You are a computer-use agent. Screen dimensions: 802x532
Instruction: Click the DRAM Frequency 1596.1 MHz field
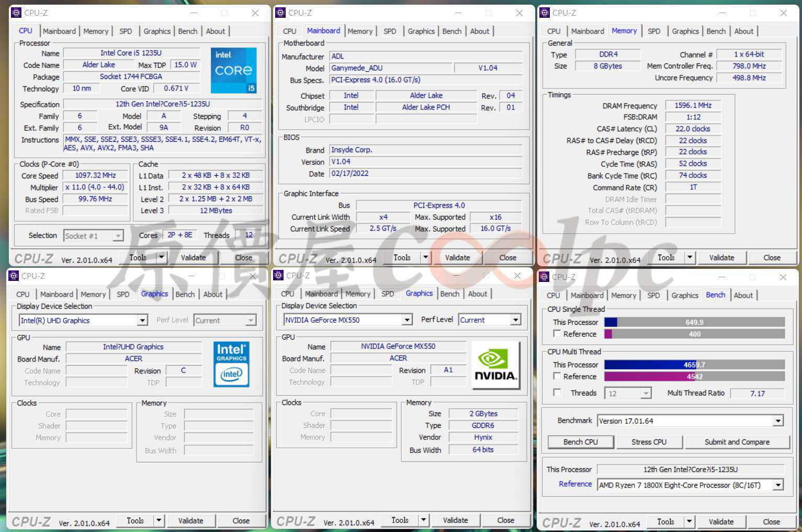point(693,105)
